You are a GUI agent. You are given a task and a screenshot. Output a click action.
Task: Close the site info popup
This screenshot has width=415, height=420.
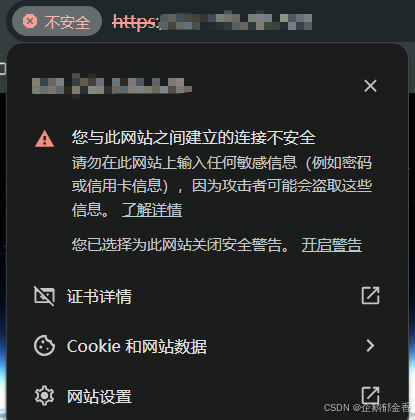tap(370, 86)
